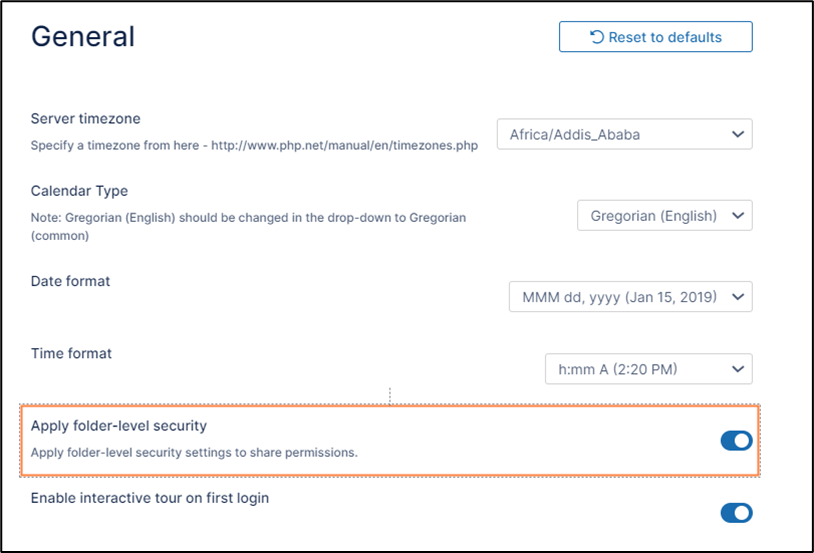Viewport: 814px width, 553px height.
Task: Click the Reset to defaults button
Action: coord(655,37)
